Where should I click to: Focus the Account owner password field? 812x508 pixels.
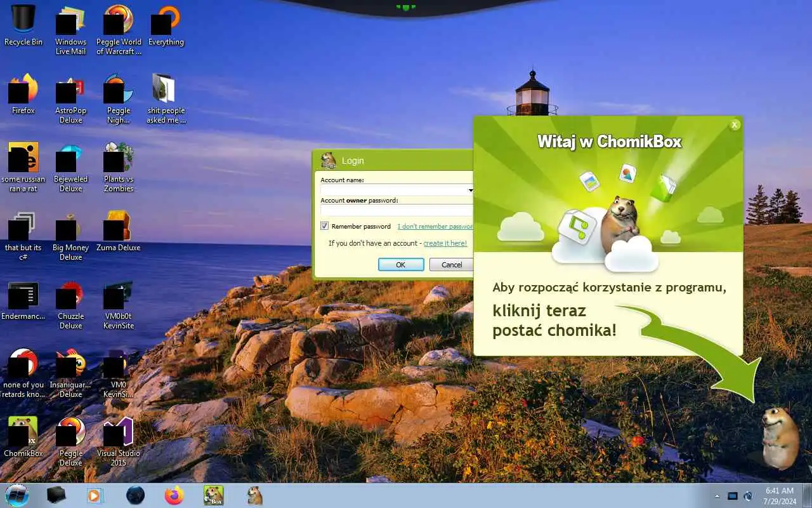(x=396, y=210)
